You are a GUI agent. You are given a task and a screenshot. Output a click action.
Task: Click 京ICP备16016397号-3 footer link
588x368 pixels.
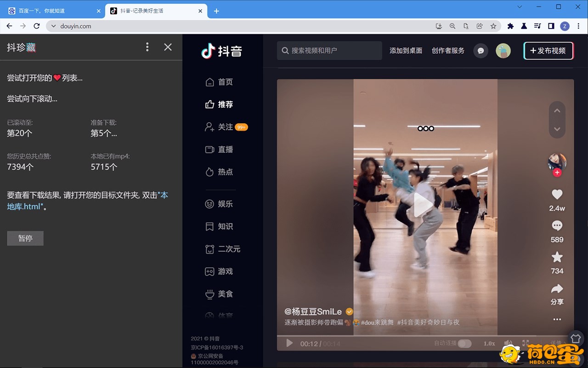point(217,347)
